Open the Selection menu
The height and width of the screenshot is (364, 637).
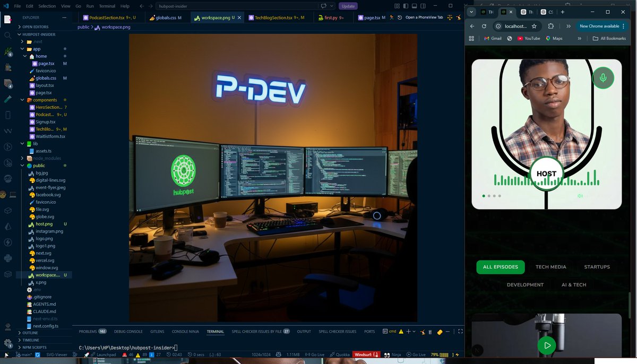tap(47, 6)
